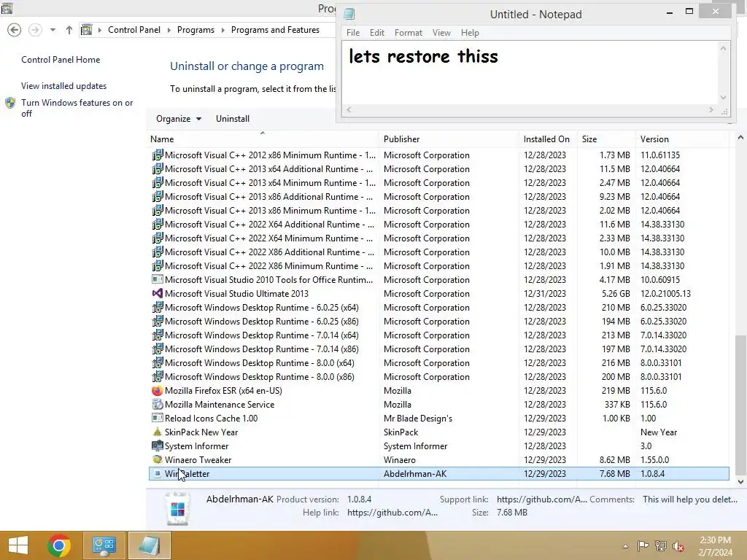Expand the chevron after Control Panel breadcrumb
Screen dimensions: 747x560
point(169,30)
